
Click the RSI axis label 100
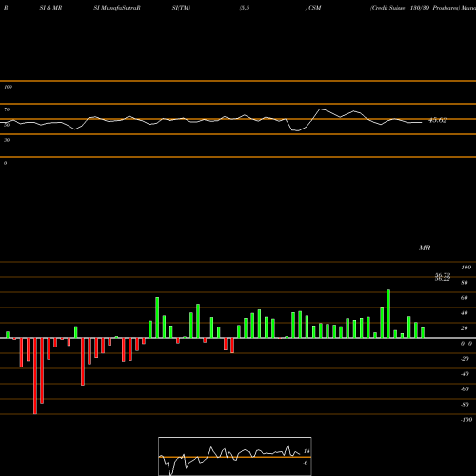pos(8,87)
